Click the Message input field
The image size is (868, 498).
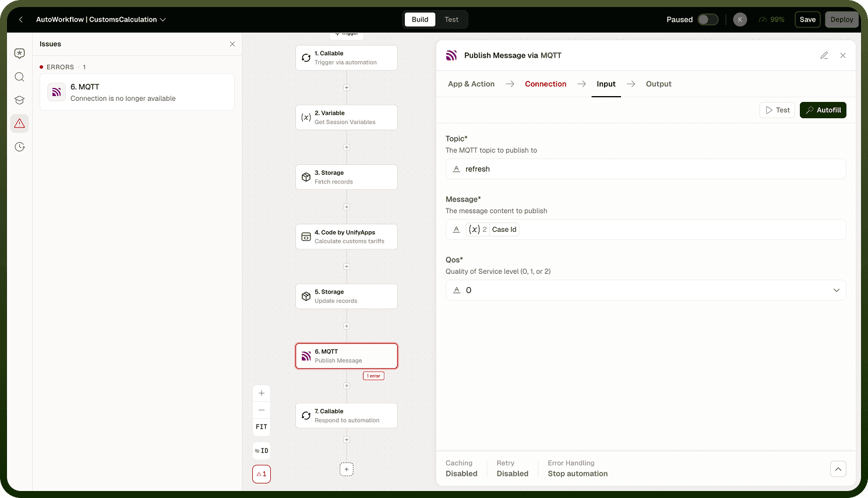click(645, 229)
